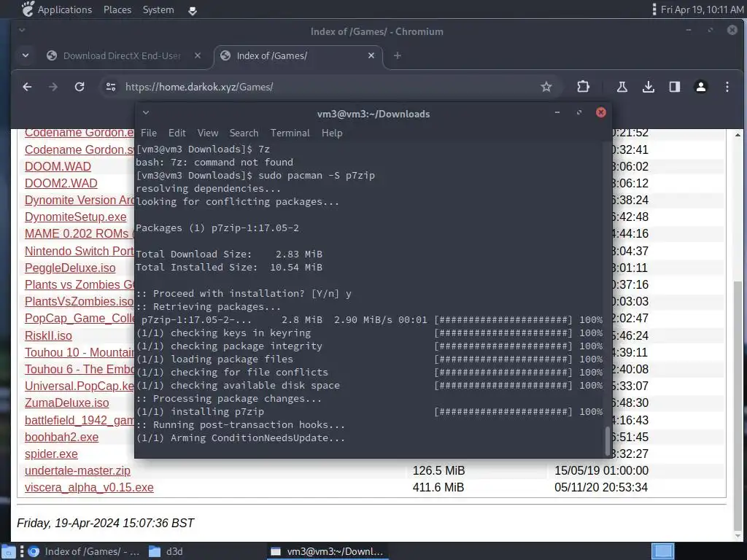Open the DOOM.WAD link
This screenshot has width=747, height=560.
click(58, 166)
